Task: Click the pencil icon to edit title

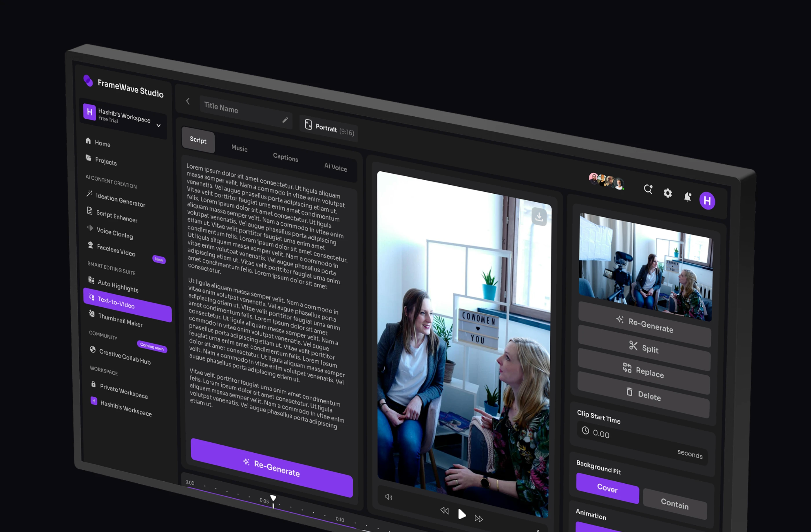Action: [285, 120]
